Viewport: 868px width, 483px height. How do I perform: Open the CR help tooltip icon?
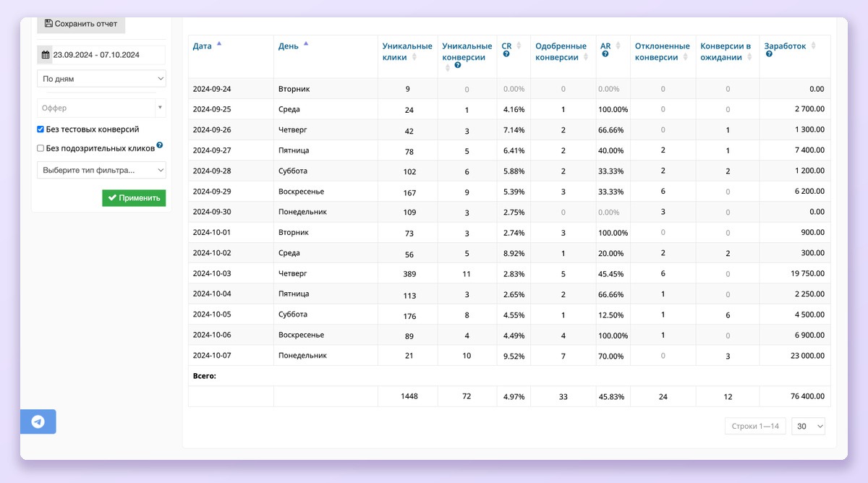tap(506, 54)
